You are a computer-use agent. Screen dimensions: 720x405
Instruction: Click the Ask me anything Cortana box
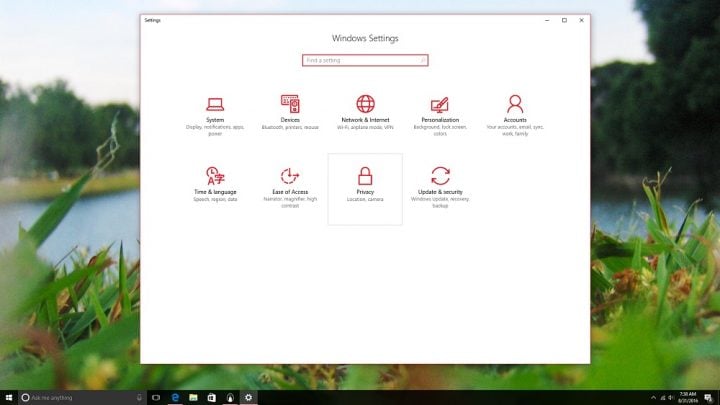[82, 397]
